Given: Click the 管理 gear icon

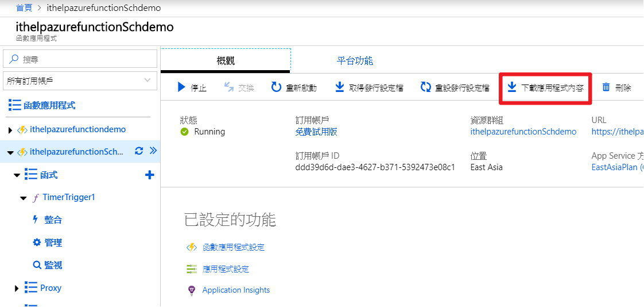Looking at the screenshot, I should pos(37,243).
